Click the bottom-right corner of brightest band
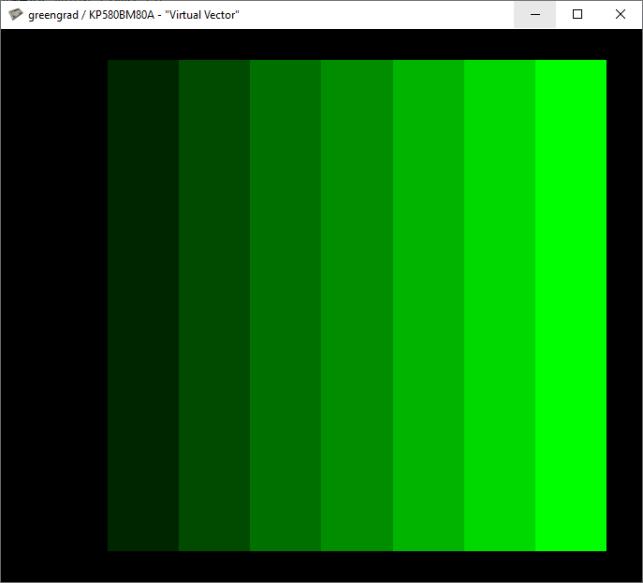643x583 pixels. pos(603,547)
